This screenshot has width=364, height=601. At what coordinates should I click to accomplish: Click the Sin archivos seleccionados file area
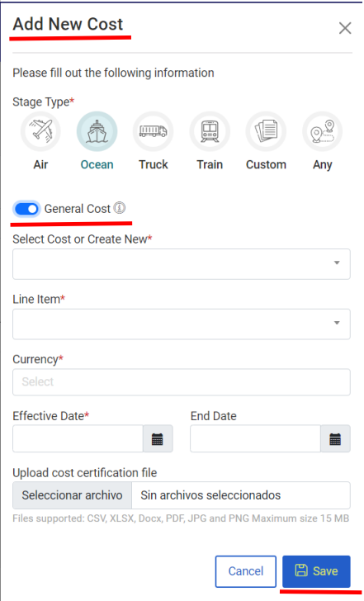tap(241, 495)
